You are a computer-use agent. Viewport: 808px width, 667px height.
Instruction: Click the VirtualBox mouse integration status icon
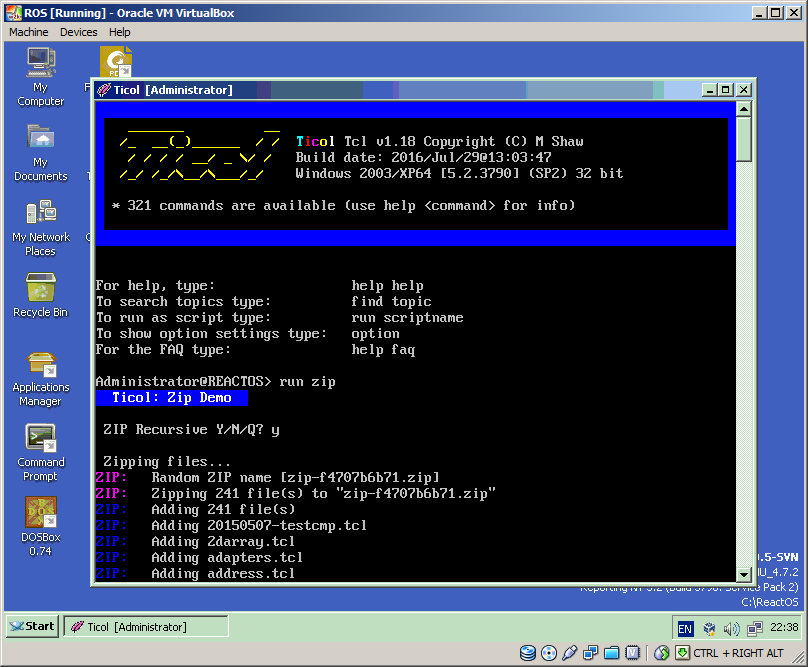pyautogui.click(x=662, y=653)
